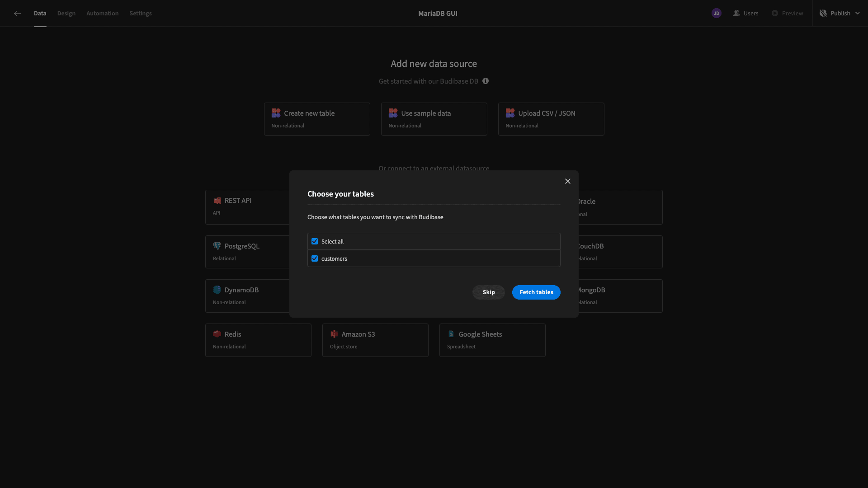This screenshot has width=868, height=488.
Task: Open the Settings tab
Action: 141,14
